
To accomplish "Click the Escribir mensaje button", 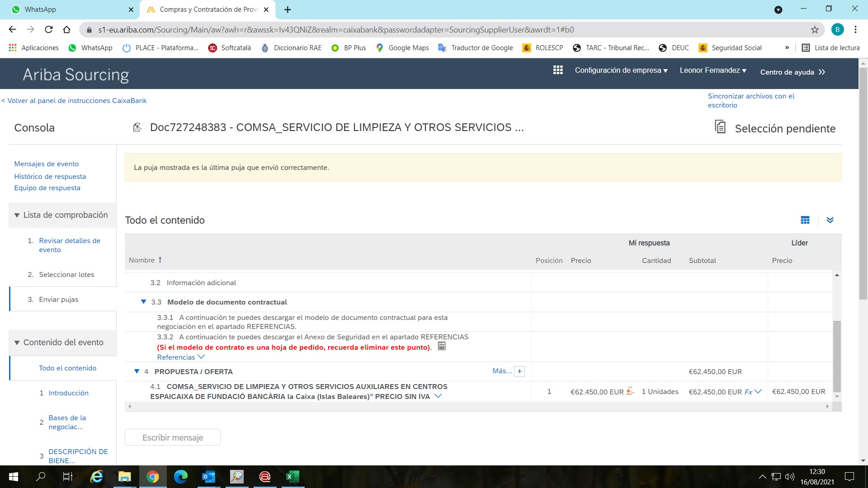I will coord(173,437).
